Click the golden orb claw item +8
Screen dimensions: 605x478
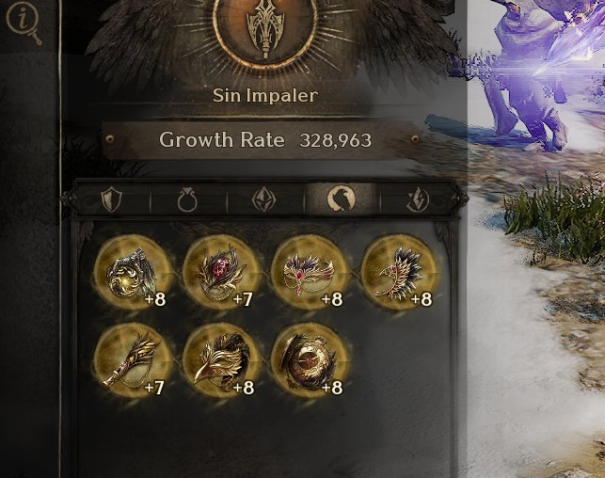pyautogui.click(x=132, y=273)
